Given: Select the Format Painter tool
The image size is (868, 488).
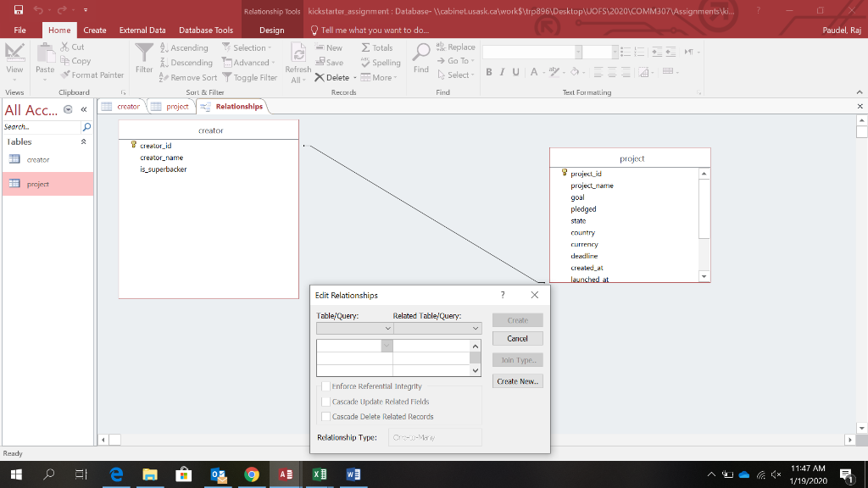Looking at the screenshot, I should 92,75.
